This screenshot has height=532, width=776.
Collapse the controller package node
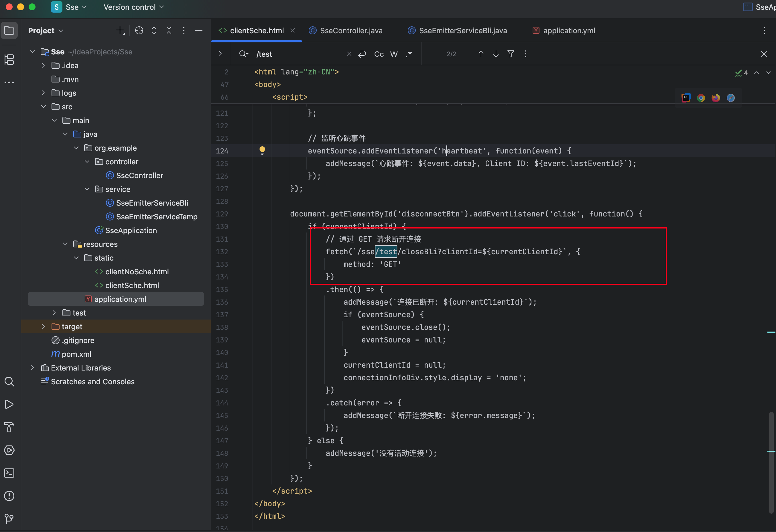click(87, 162)
